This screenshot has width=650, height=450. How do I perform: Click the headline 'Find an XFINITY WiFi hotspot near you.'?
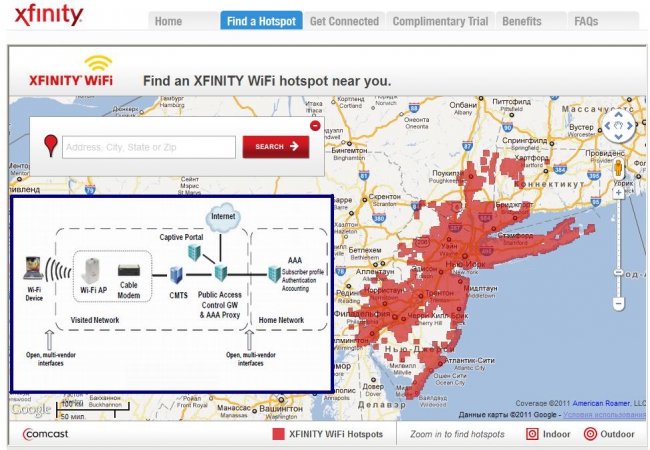tap(267, 81)
